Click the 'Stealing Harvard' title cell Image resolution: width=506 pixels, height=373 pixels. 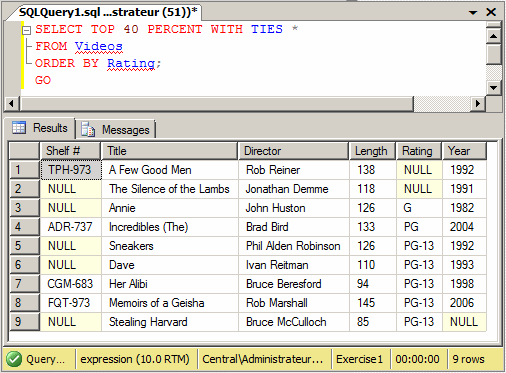(170, 322)
